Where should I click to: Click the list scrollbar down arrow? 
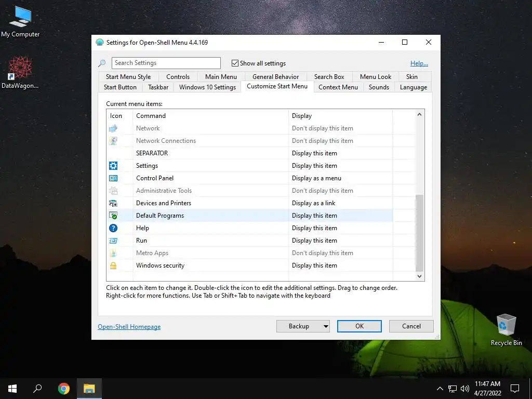[x=419, y=276]
